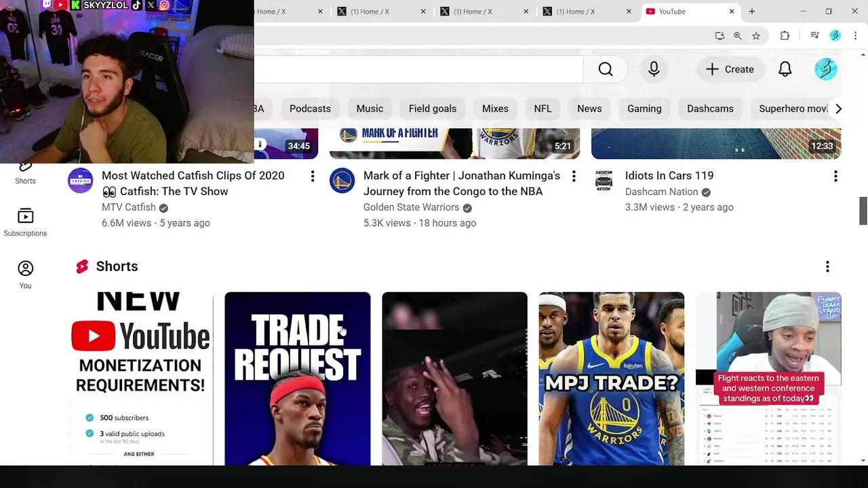Click the YouTube search magnifier button
This screenshot has width=868, height=488.
(x=606, y=69)
